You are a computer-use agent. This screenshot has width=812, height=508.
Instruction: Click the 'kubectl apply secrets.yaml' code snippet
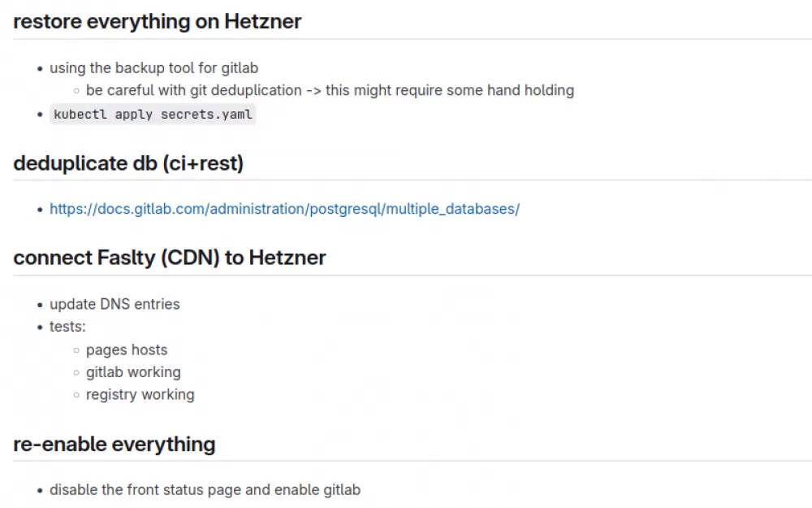(x=153, y=114)
